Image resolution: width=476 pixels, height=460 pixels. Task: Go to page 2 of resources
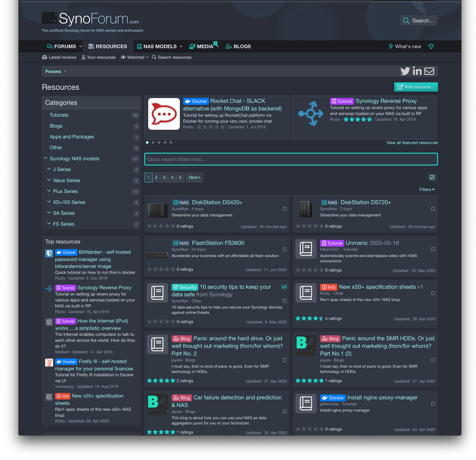[x=156, y=177]
